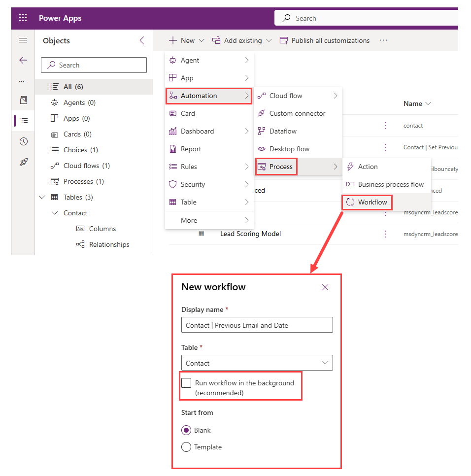Open the Table dropdown showing Contact
471x476 pixels.
257,363
